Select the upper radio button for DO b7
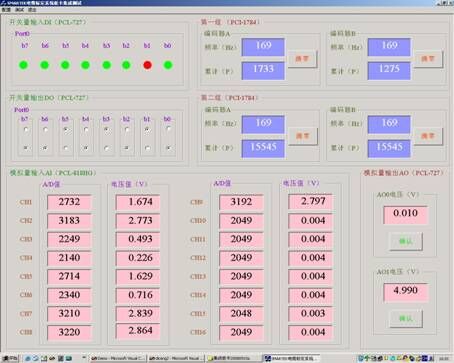 click(26, 129)
